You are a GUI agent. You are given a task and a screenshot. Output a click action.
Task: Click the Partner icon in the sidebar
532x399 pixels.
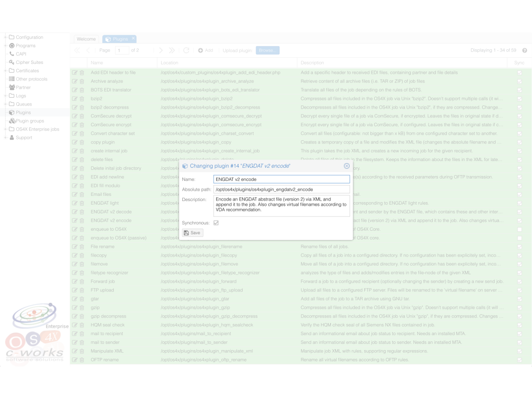[11, 87]
